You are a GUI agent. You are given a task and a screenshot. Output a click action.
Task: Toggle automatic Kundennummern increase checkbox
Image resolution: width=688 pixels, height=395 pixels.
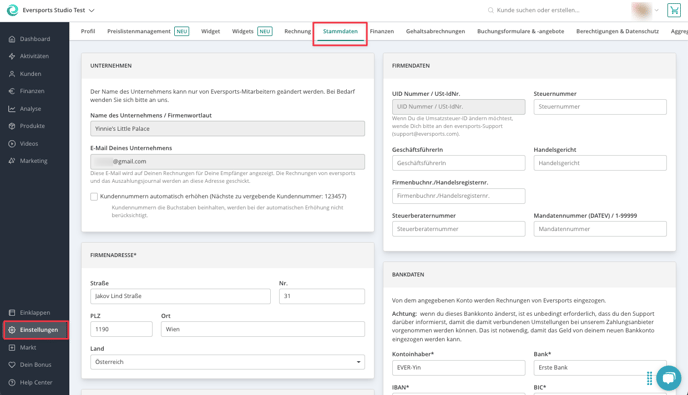94,197
